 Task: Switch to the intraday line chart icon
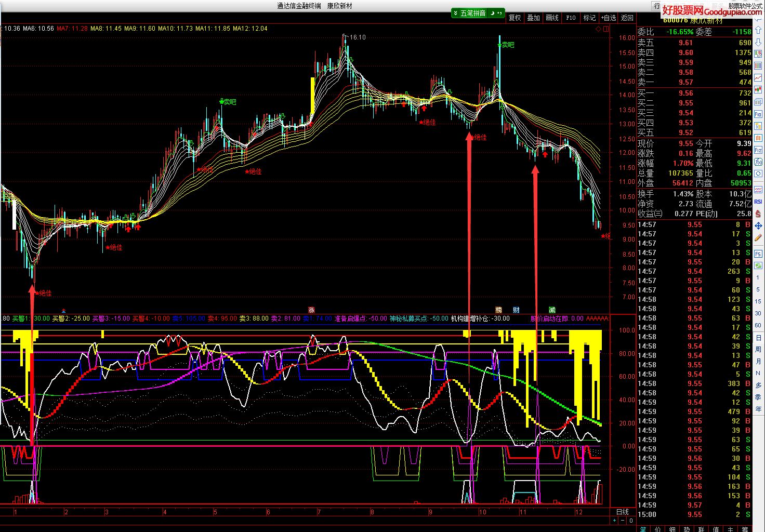coord(758,77)
